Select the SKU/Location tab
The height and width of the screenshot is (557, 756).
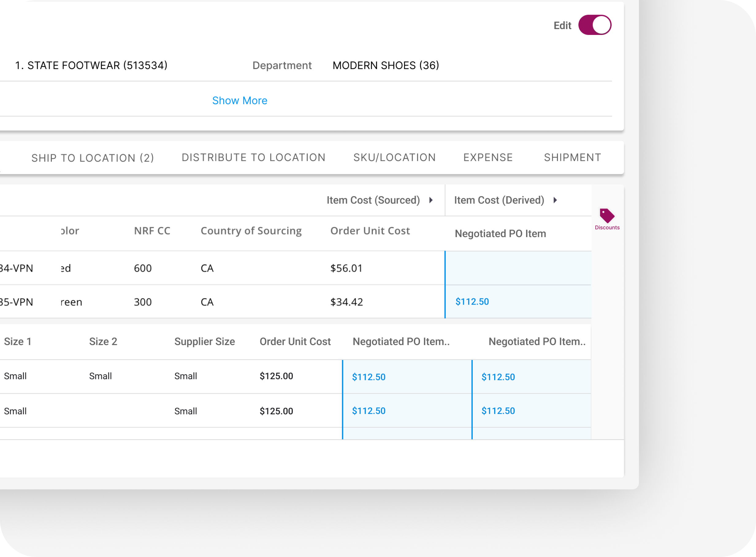tap(394, 157)
